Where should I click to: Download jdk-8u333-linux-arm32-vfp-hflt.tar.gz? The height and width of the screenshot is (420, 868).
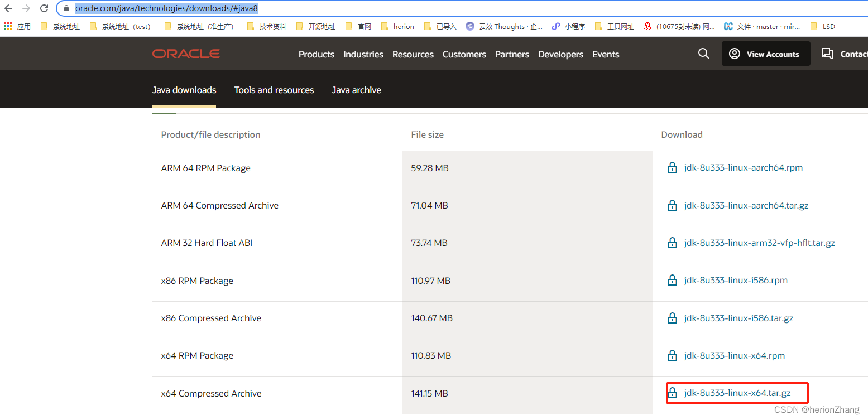click(760, 243)
